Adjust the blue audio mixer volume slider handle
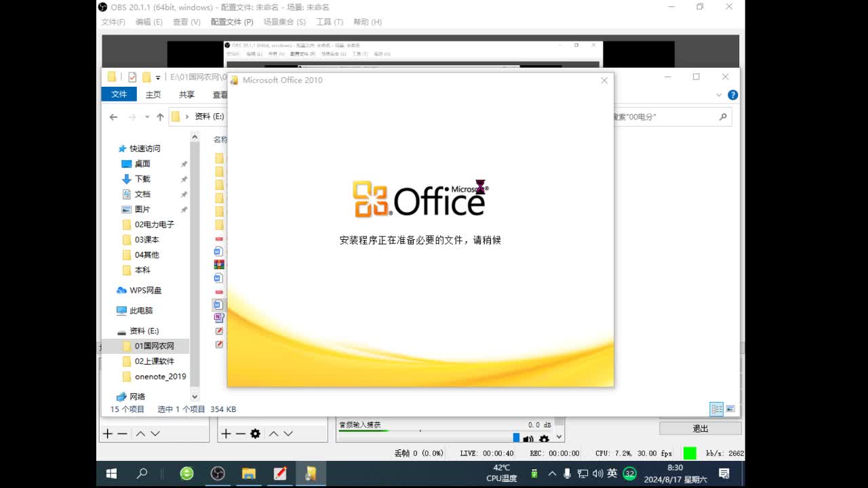 tap(516, 438)
